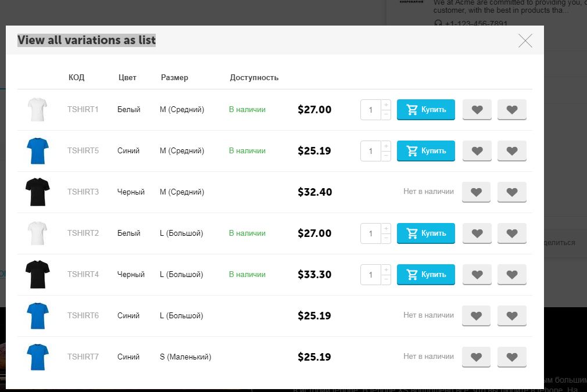Click left heart icon for TSHIRT2
This screenshot has height=392, width=587.
477,233
